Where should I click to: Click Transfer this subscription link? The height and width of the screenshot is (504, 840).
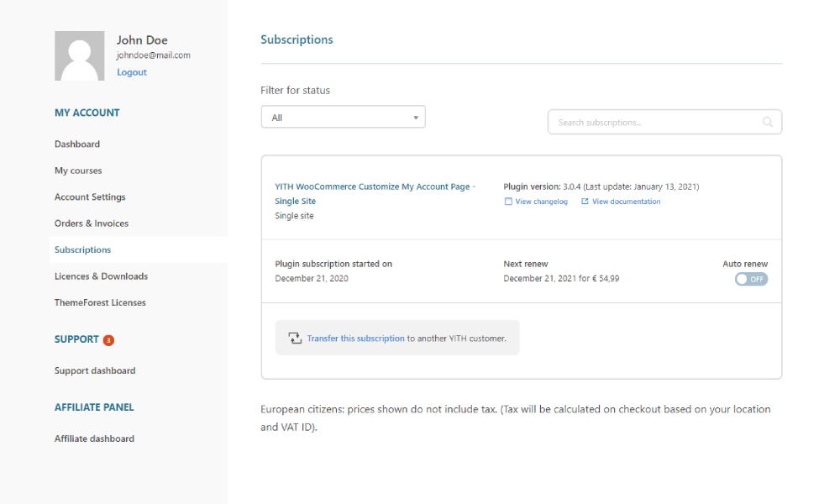(x=355, y=339)
